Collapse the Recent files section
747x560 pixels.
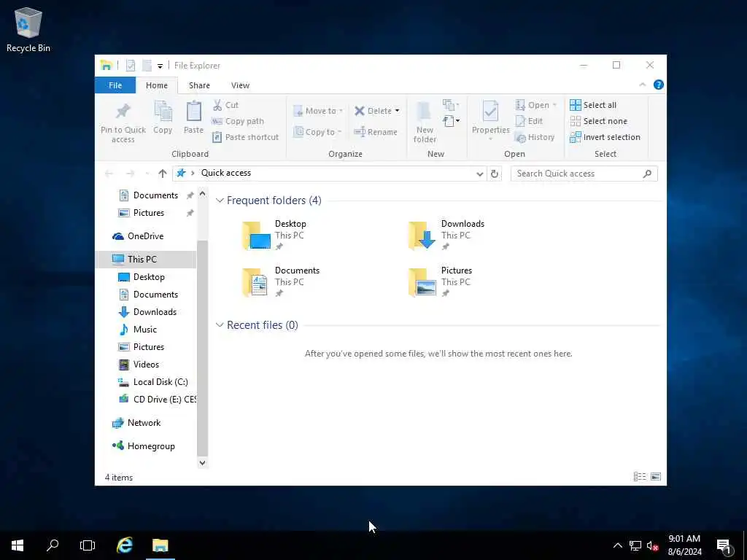pyautogui.click(x=220, y=324)
